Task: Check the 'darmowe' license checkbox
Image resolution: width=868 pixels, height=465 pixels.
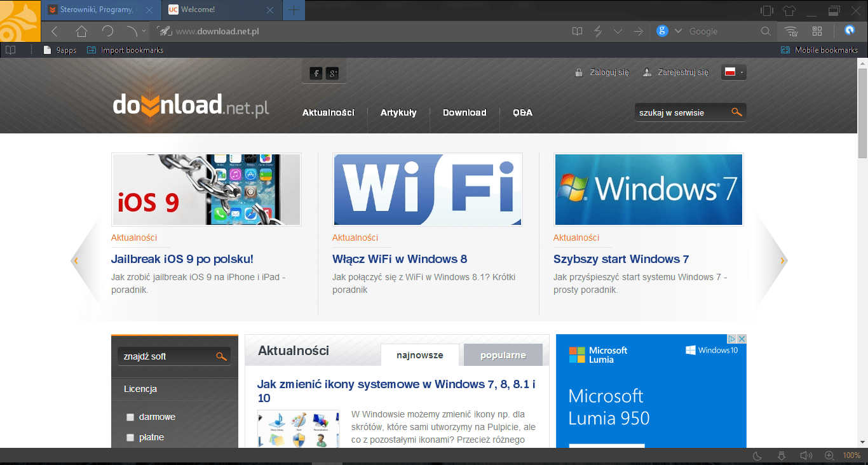Action: (130, 417)
